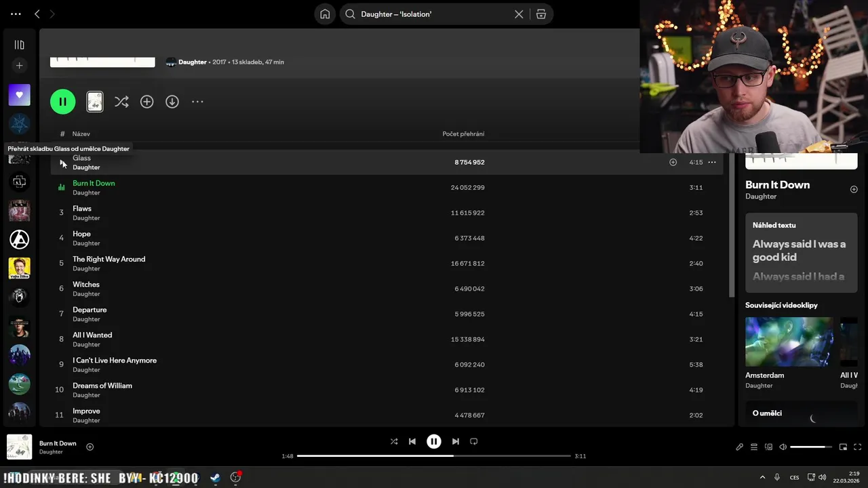Viewport: 868px width, 488px height.
Task: Open the Daughter artist link in album header
Action: 193,62
